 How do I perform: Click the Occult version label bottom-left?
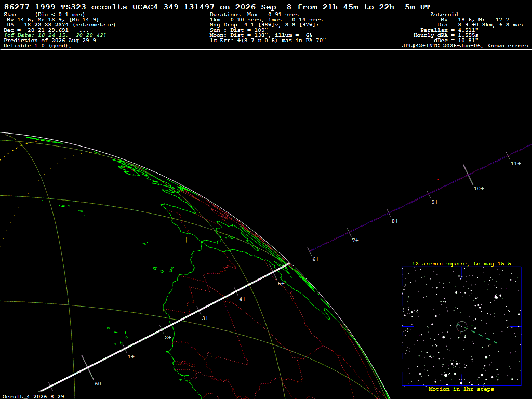click(33, 396)
